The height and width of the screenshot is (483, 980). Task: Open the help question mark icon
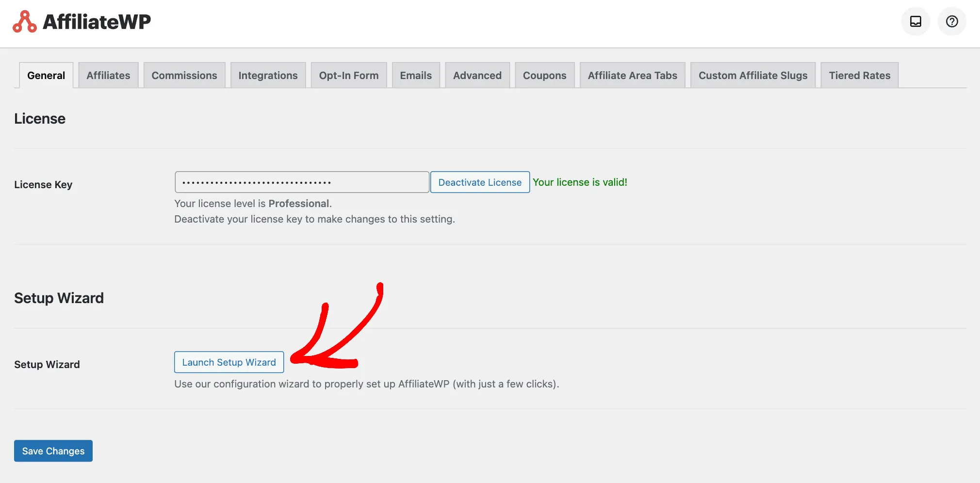952,21
